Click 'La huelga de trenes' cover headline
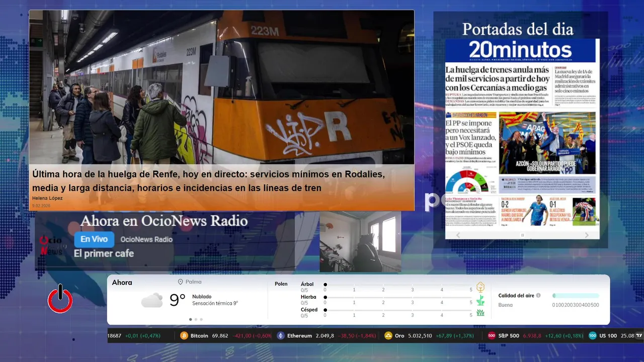The height and width of the screenshot is (362, 644). click(x=497, y=78)
